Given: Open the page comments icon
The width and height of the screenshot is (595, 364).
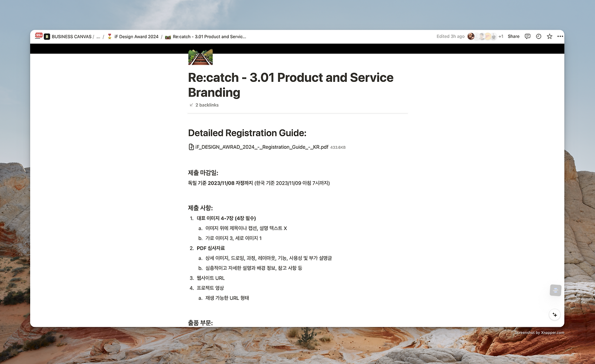Looking at the screenshot, I should click(528, 36).
